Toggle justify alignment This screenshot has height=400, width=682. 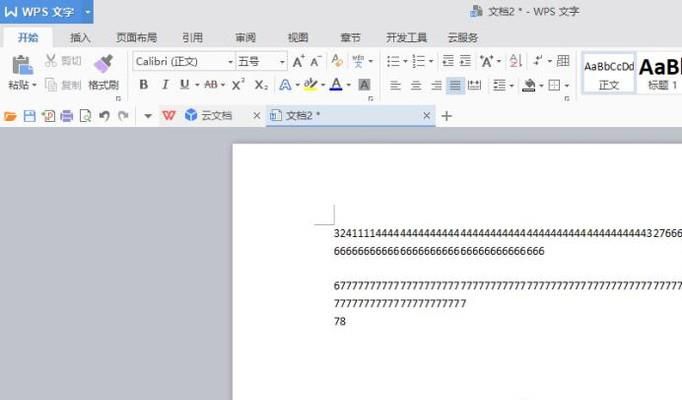[x=455, y=85]
